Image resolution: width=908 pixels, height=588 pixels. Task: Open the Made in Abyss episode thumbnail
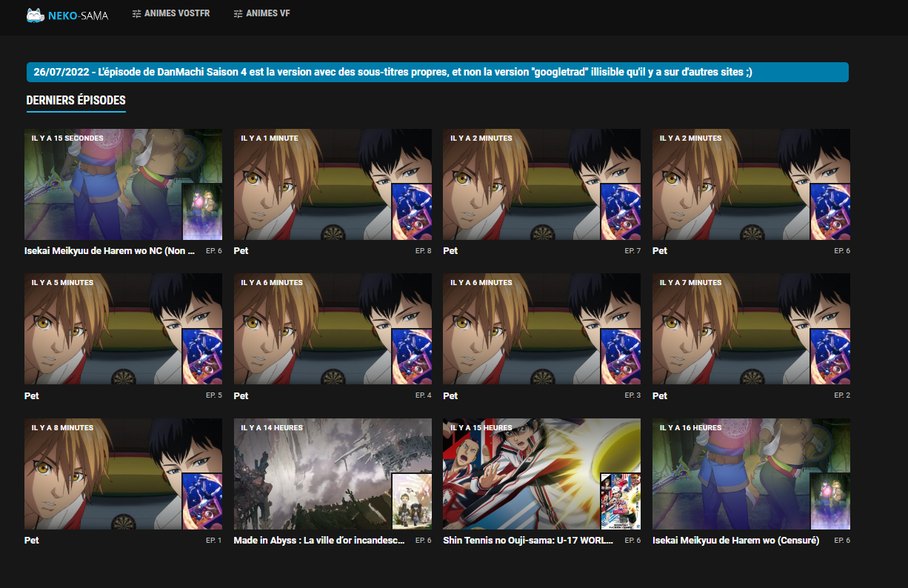(x=333, y=474)
